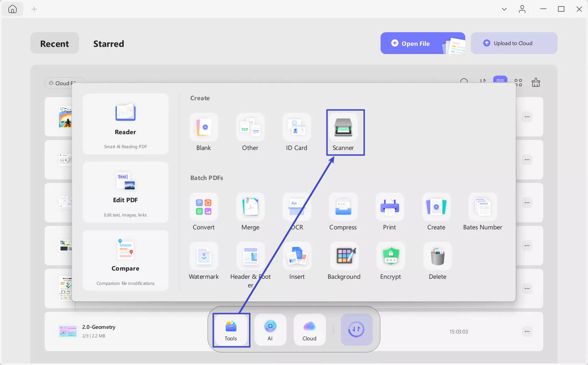Viewport: 588px width, 365px height.
Task: Switch to the Starred tab
Action: (x=109, y=44)
